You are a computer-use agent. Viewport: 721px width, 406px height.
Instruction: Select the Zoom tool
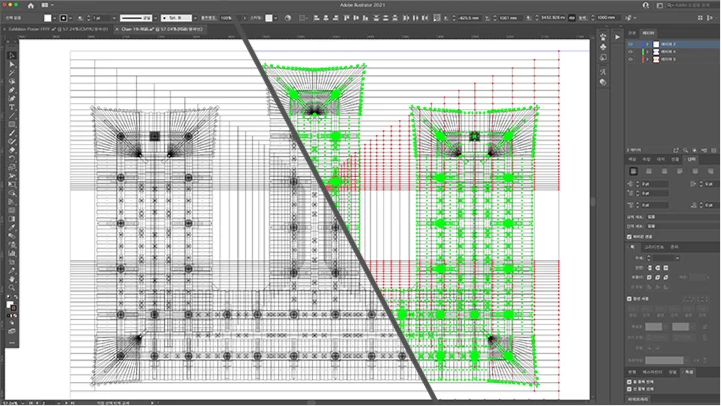[12, 288]
